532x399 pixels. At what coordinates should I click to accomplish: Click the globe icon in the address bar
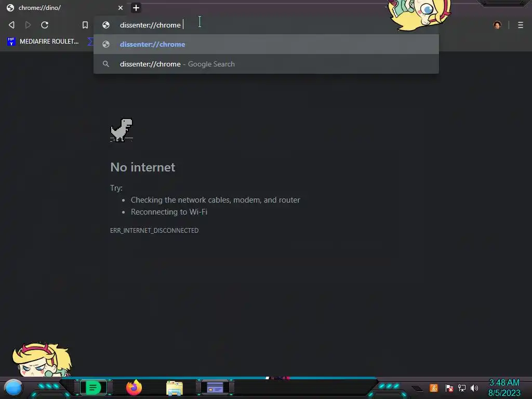106,25
